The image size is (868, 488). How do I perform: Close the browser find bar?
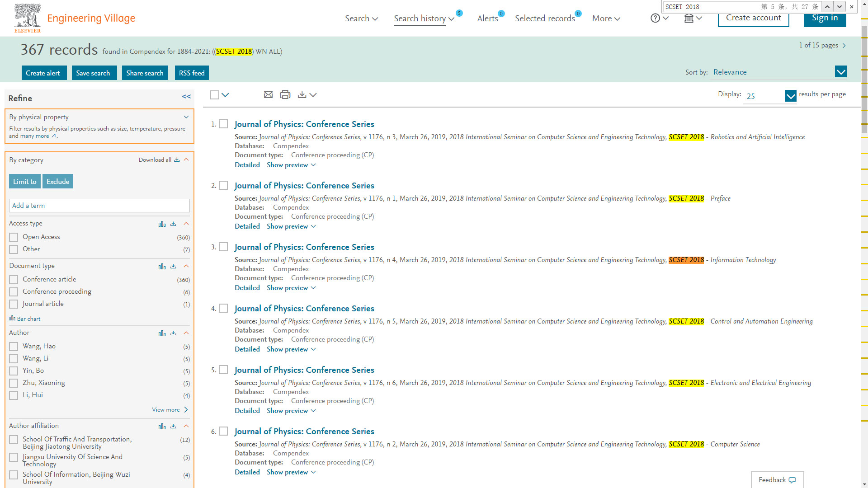pyautogui.click(x=852, y=6)
